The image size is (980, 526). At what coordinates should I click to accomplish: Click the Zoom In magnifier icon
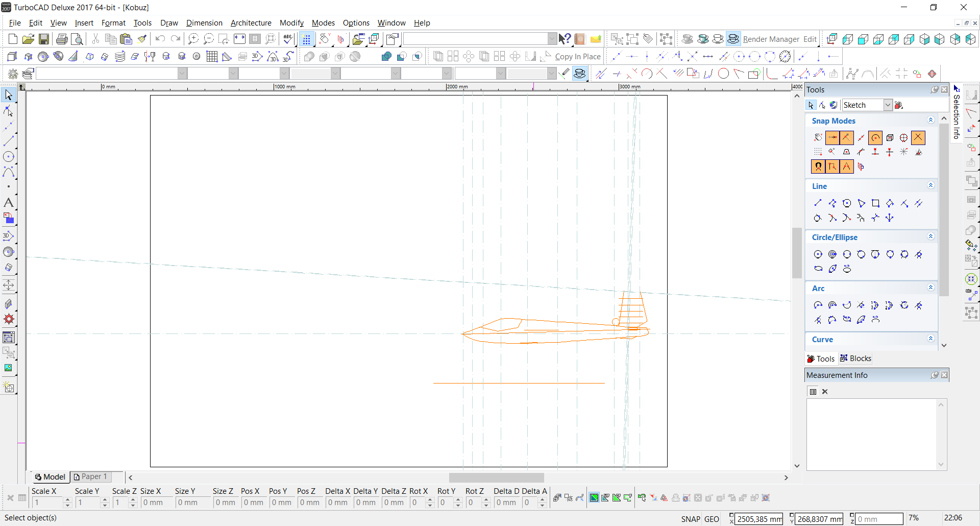[193, 39]
